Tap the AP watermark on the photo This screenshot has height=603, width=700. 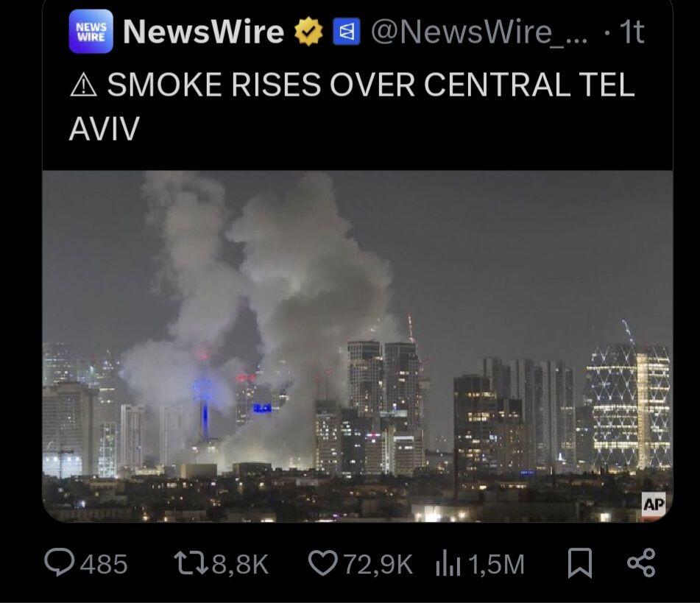coord(654,505)
